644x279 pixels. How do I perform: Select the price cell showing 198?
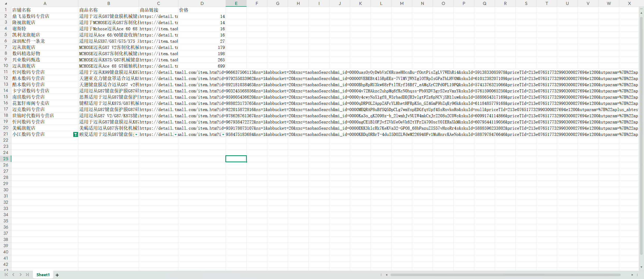[202, 54]
